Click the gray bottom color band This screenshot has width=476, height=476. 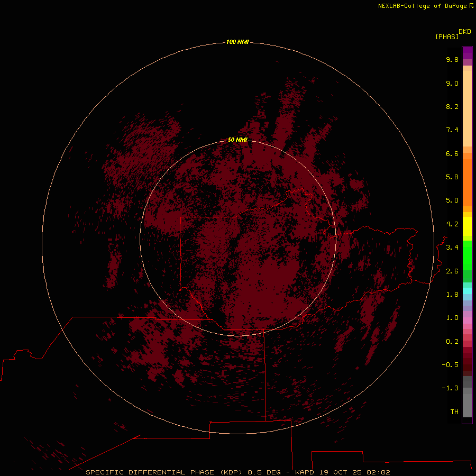467,404
